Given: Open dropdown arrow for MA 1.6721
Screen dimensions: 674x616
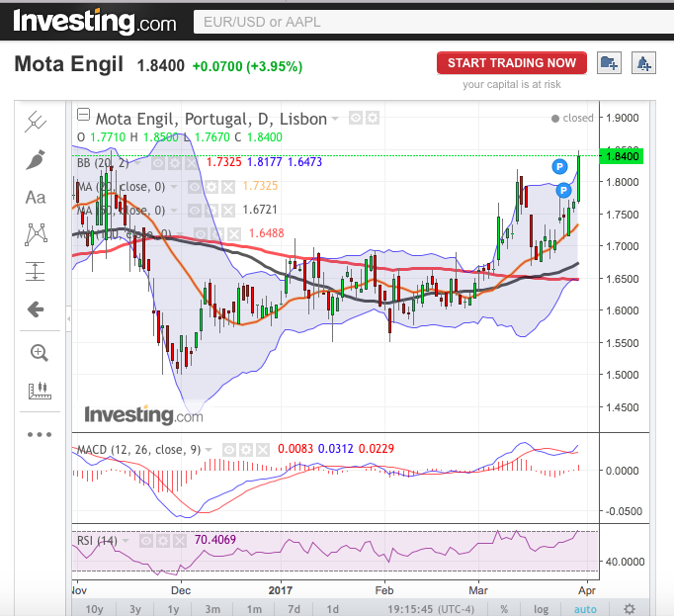Looking at the screenshot, I should pyautogui.click(x=174, y=211).
